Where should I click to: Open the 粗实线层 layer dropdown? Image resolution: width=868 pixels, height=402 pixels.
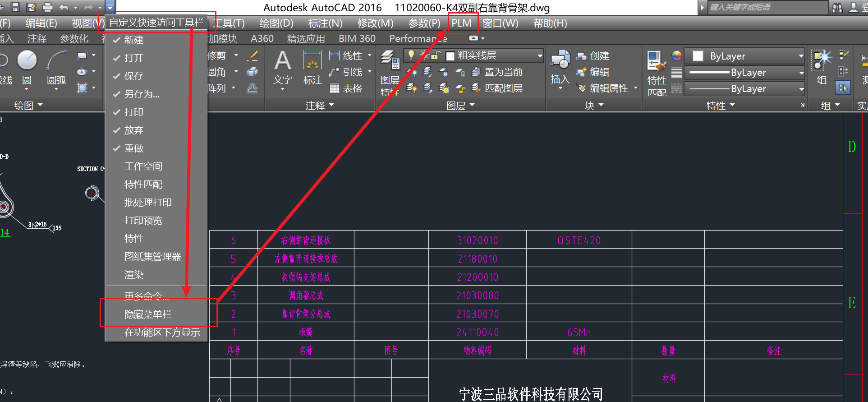(540, 55)
